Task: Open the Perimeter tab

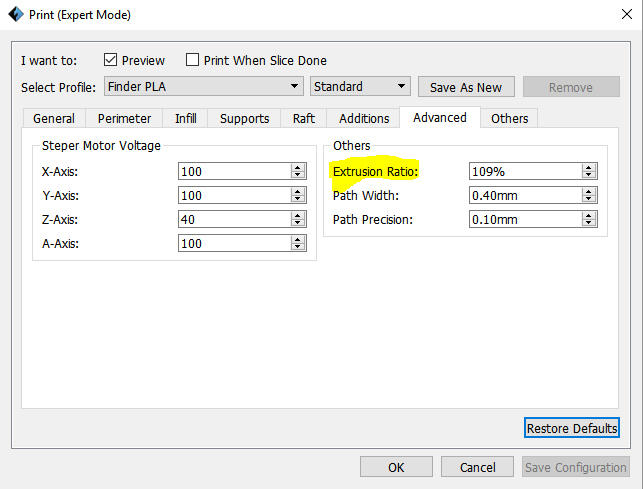Action: click(x=124, y=118)
